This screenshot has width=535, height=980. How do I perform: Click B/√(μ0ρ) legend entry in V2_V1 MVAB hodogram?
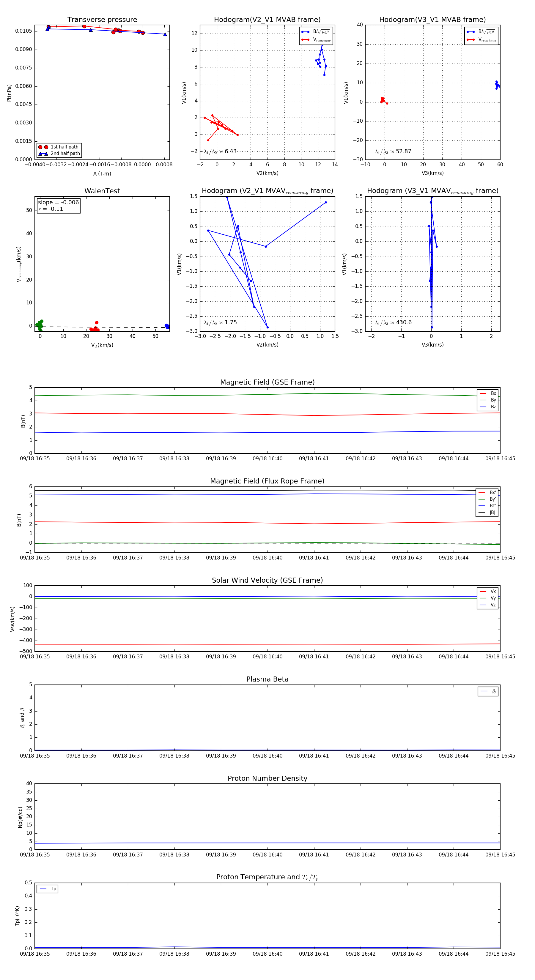(x=316, y=32)
